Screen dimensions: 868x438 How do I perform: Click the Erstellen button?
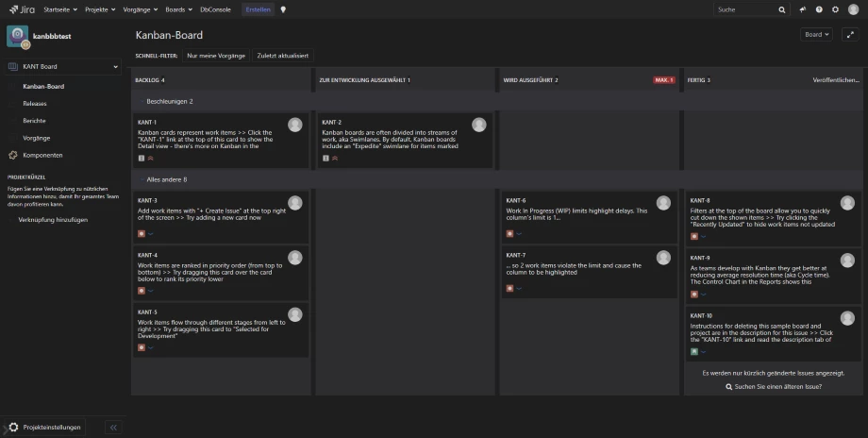(x=258, y=9)
